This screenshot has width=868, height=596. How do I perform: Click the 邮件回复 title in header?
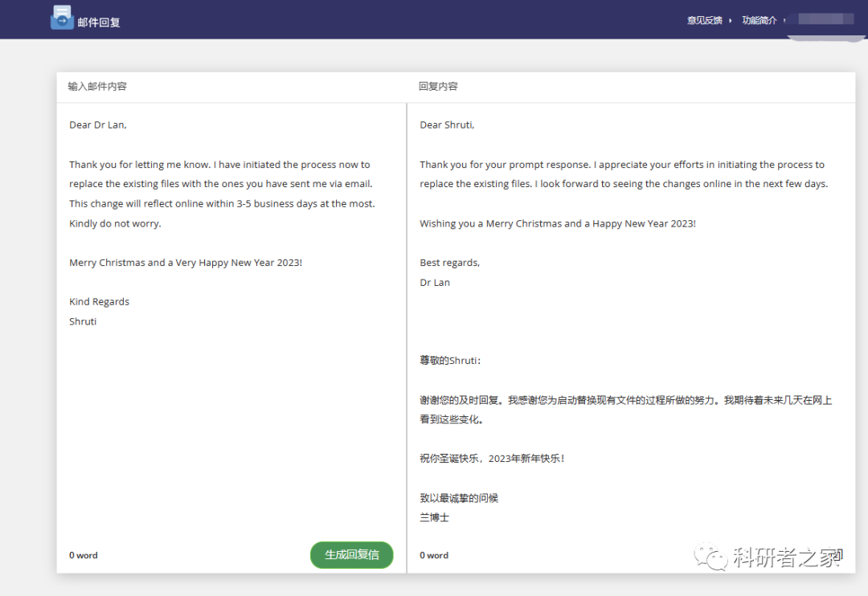tap(99, 22)
